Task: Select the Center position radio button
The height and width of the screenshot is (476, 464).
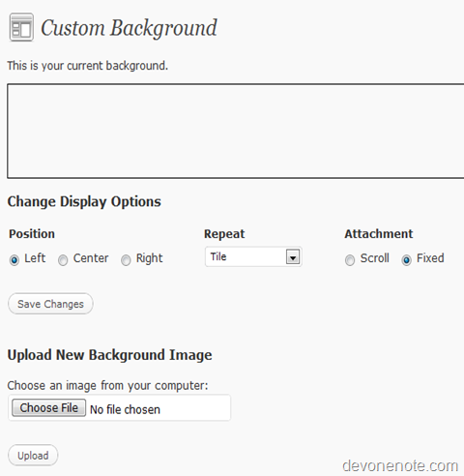Action: click(63, 259)
